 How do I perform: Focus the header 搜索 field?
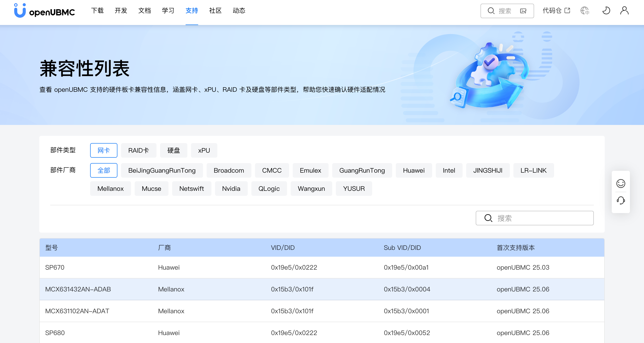507,11
